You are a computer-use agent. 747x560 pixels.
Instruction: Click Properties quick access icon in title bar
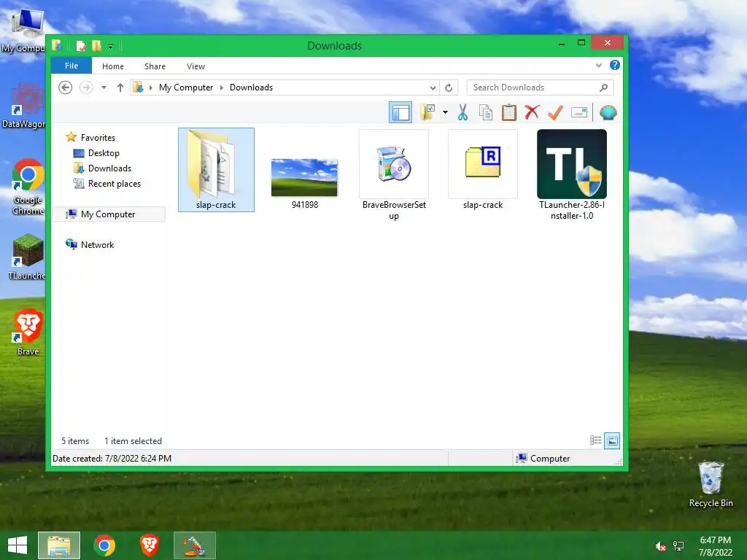(82, 46)
